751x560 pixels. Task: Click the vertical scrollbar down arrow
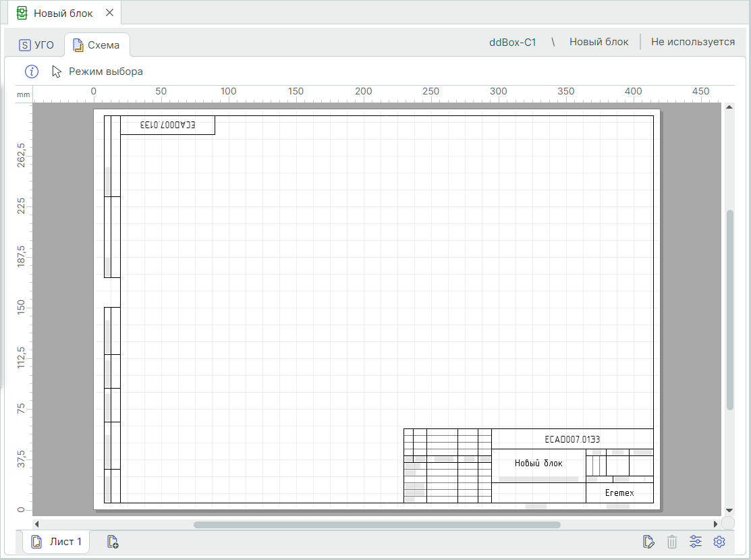[729, 510]
